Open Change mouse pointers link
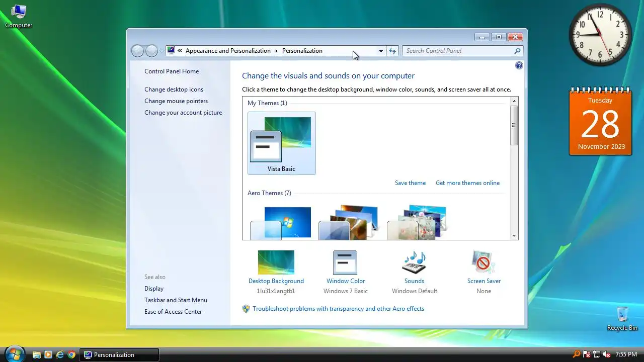 [176, 101]
